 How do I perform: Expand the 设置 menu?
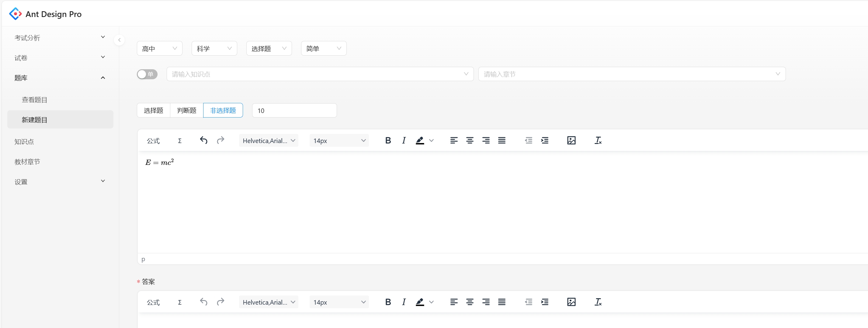click(x=60, y=182)
